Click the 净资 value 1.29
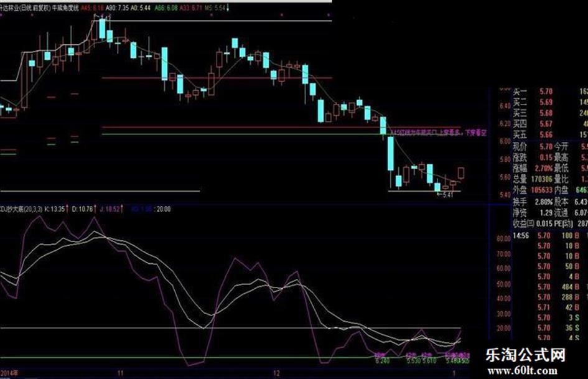Viewport: 588px width, 379px height. (x=546, y=213)
